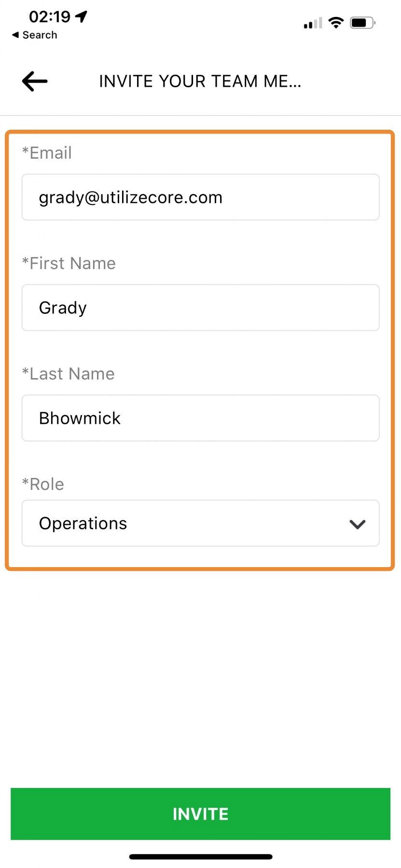The height and width of the screenshot is (868, 401).
Task: Tap the battery indicator icon
Action: tap(362, 23)
